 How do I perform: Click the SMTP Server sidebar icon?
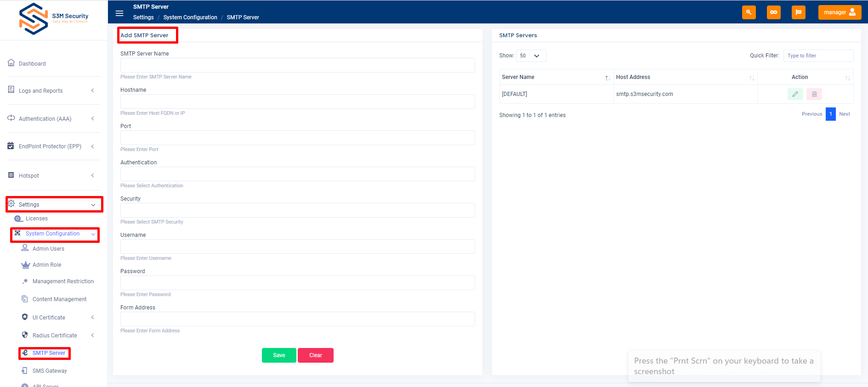point(25,353)
